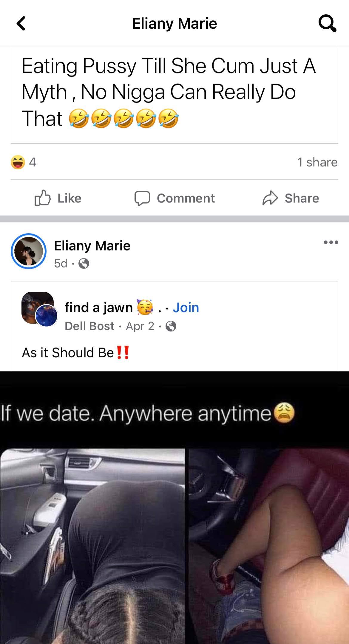Open the three-dot post options menu
The width and height of the screenshot is (349, 644).
(x=331, y=242)
